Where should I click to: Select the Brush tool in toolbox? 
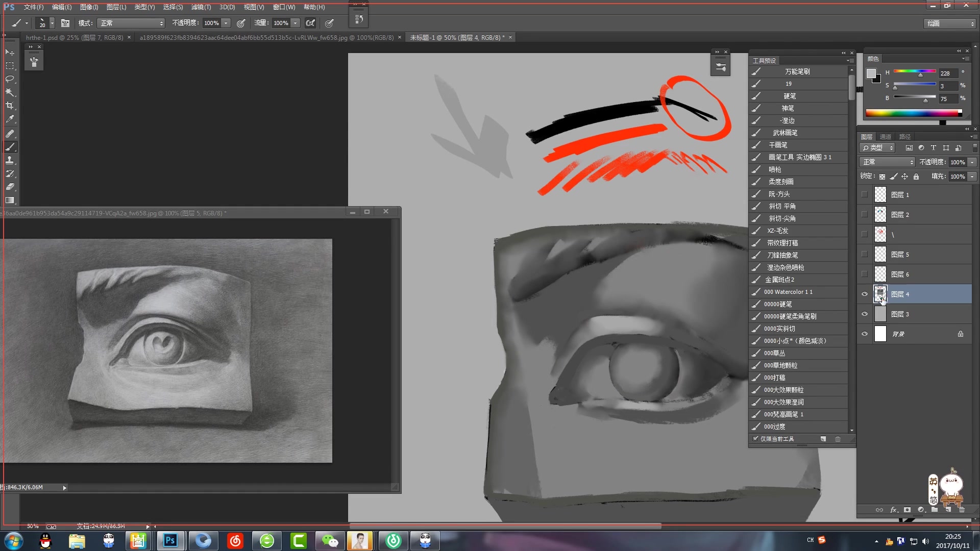10,147
